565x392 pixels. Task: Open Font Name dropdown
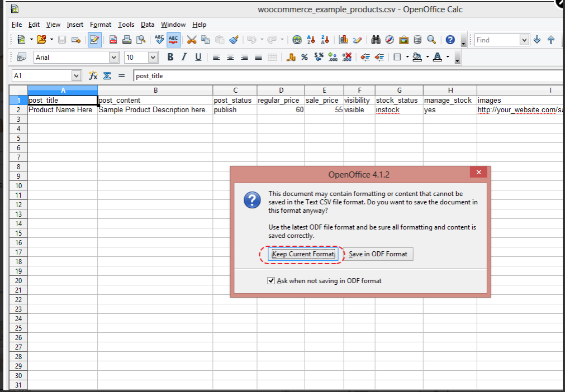pyautogui.click(x=114, y=57)
